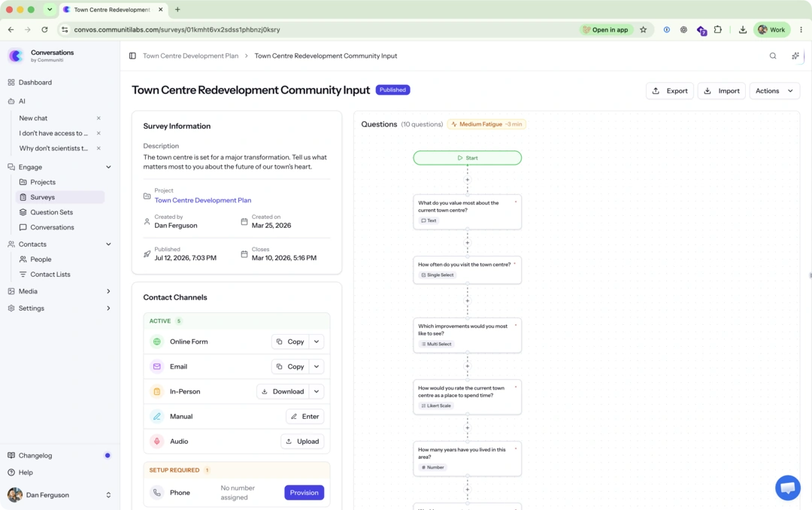Close the 'Why don't scientists' chat
Image resolution: width=812 pixels, height=510 pixels.
[x=98, y=148]
